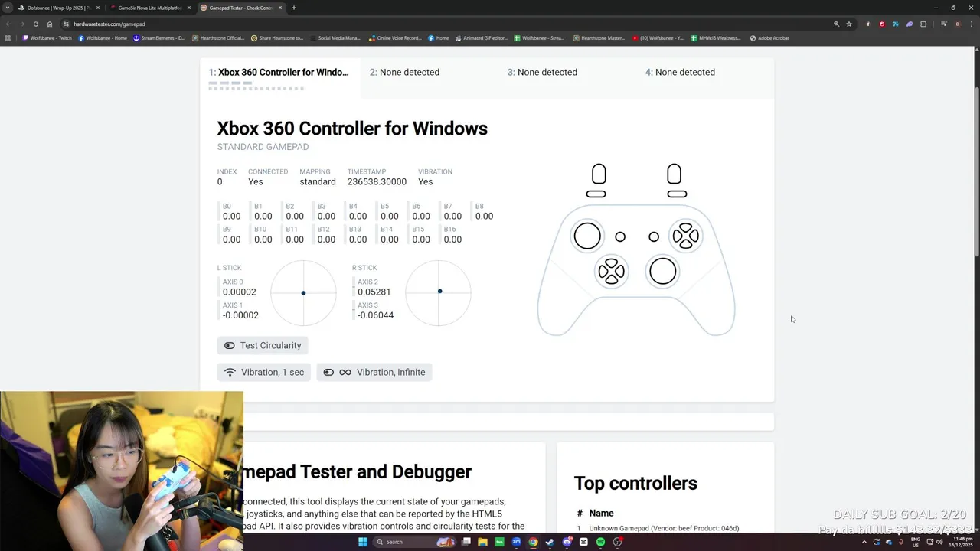Open site information icon in address bar
Screen dimensions: 980x551
click(67, 24)
